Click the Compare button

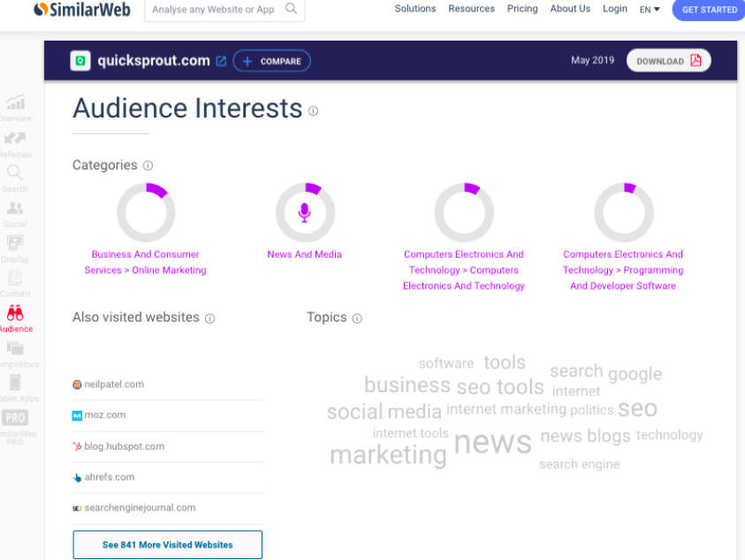(272, 61)
